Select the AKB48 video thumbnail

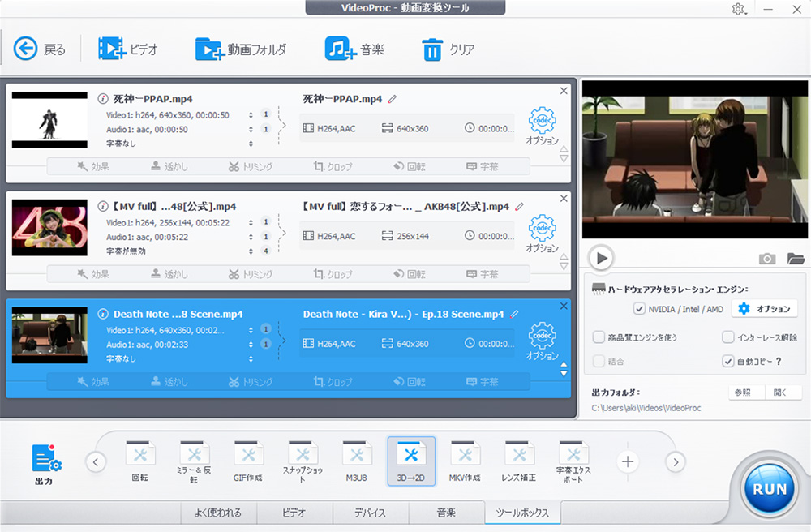(49, 228)
